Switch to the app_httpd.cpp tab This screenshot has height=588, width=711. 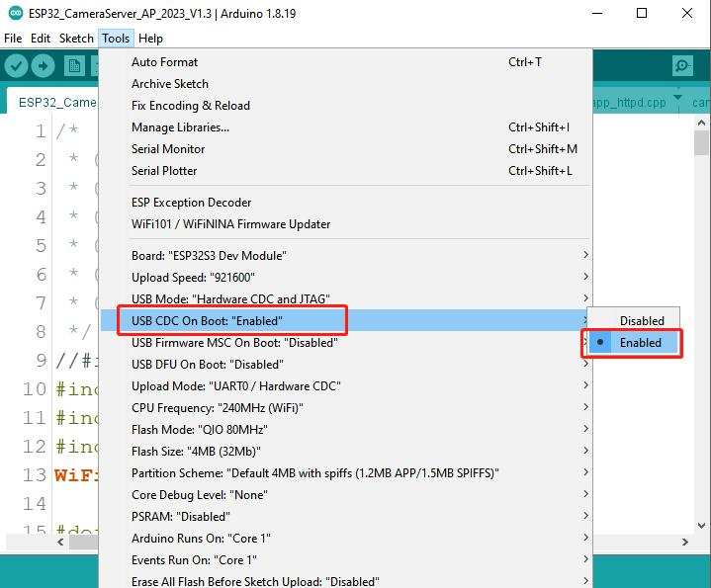pyautogui.click(x=629, y=103)
